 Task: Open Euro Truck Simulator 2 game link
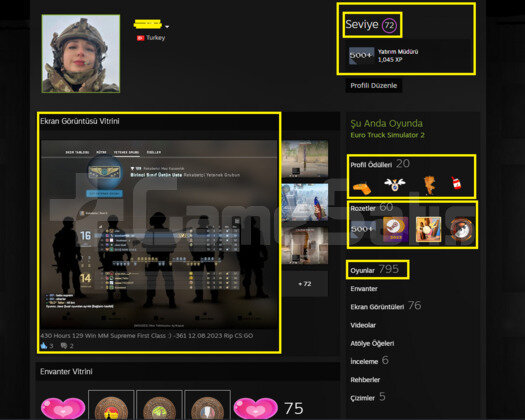[387, 135]
